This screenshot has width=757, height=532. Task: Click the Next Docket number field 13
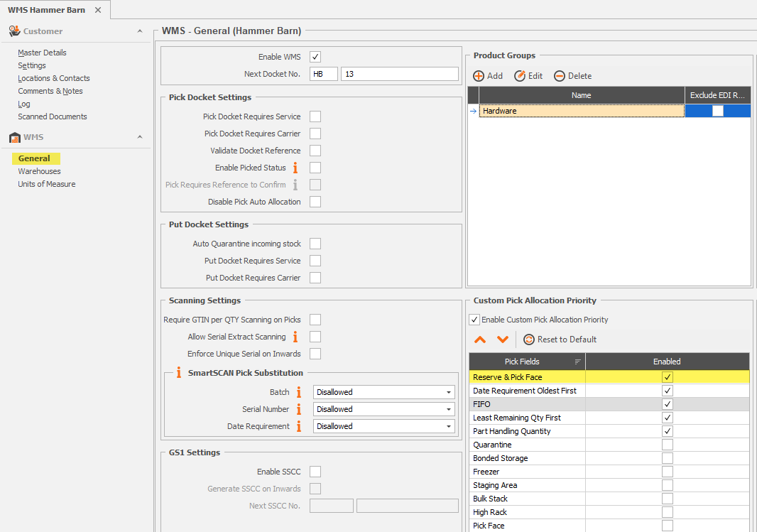click(x=399, y=74)
